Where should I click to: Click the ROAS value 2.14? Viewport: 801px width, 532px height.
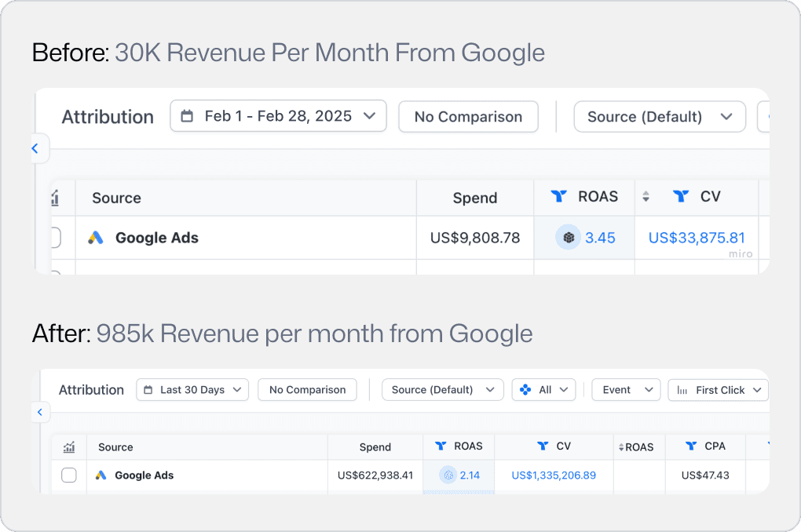[x=470, y=476]
